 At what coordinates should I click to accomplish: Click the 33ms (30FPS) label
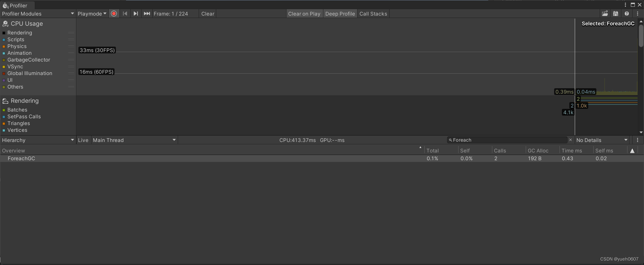pyautogui.click(x=97, y=50)
